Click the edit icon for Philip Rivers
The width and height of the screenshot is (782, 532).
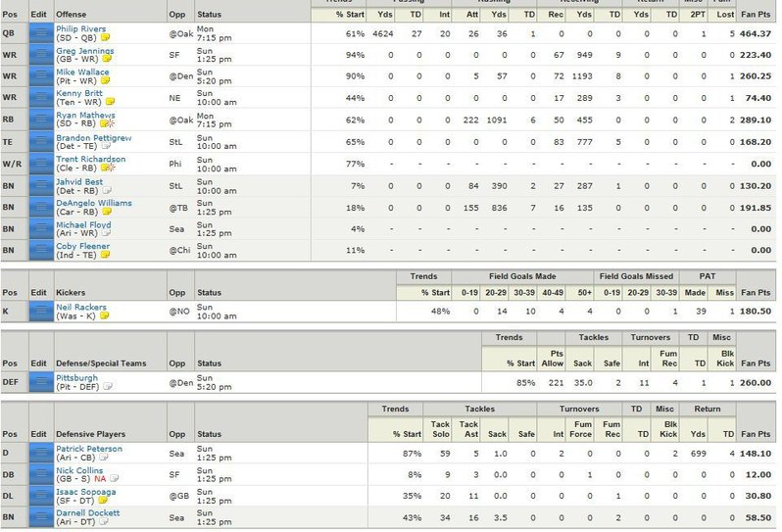click(x=41, y=33)
